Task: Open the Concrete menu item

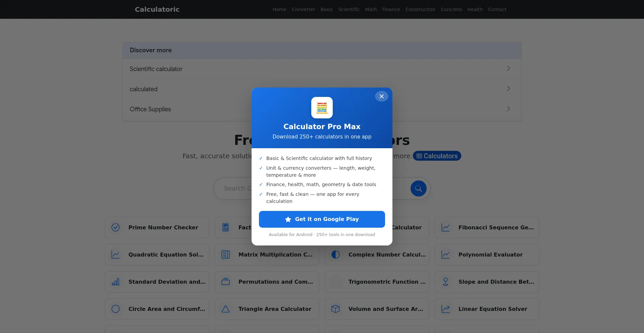Action: 451,9
